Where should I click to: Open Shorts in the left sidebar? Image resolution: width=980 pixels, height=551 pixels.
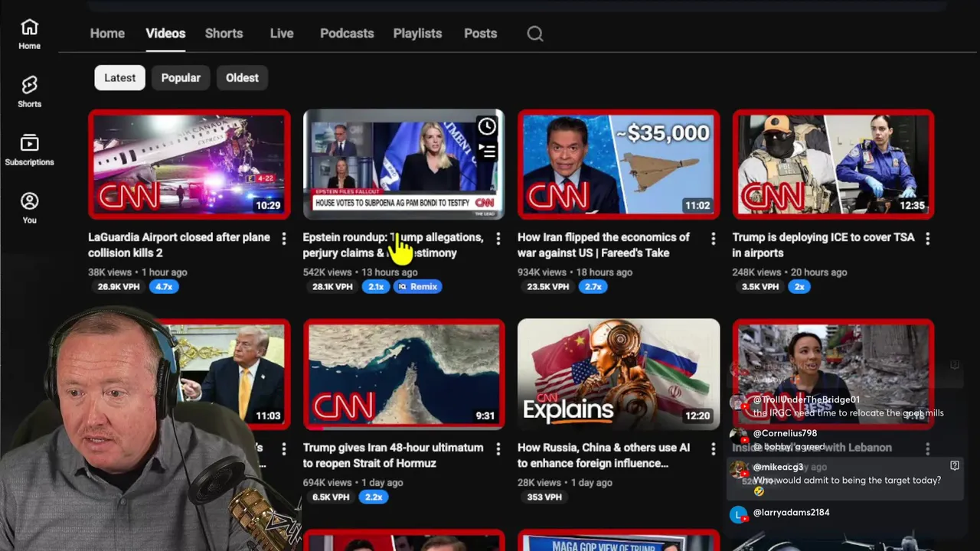pyautogui.click(x=29, y=92)
